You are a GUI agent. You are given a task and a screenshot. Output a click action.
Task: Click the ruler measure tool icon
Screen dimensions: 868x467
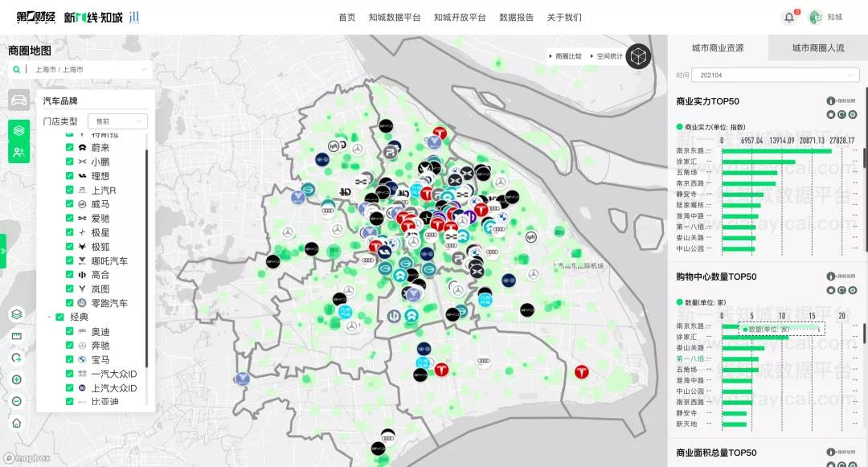click(x=17, y=336)
